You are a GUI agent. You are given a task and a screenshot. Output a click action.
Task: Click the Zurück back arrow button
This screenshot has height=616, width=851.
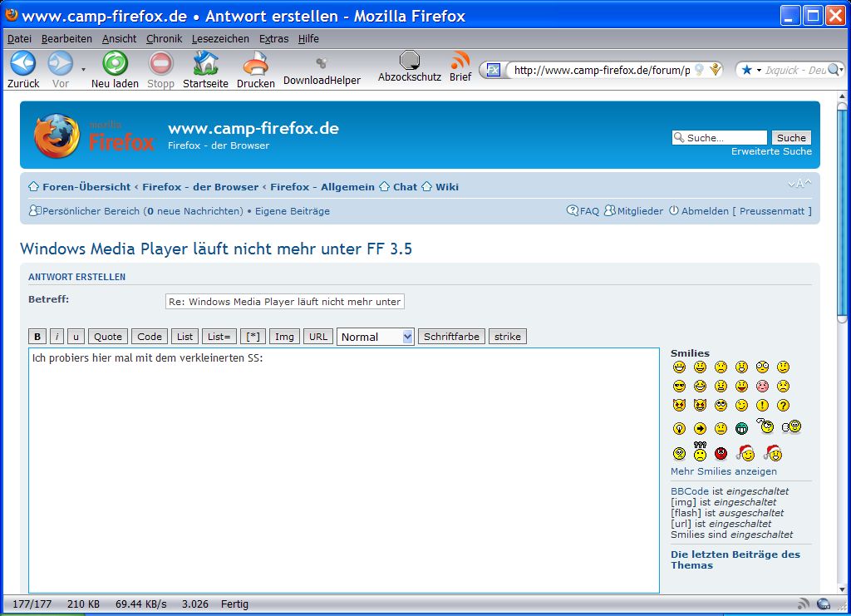point(22,63)
